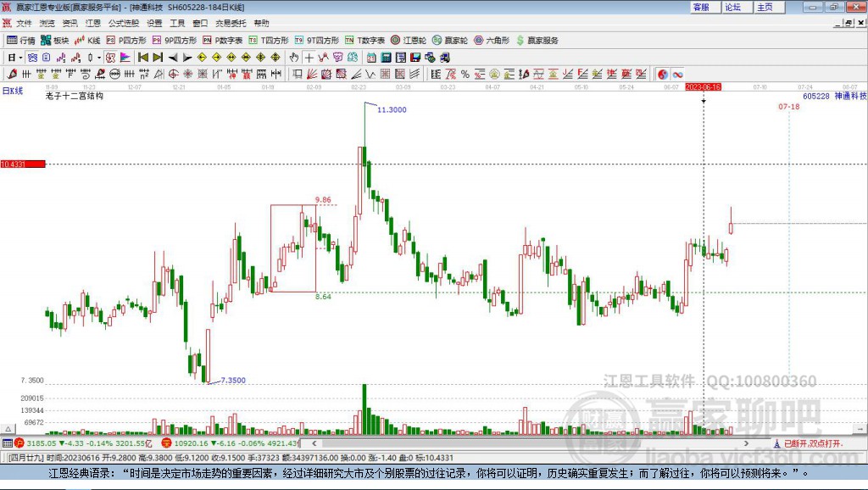Open the 9T四方形 tool

(x=317, y=41)
